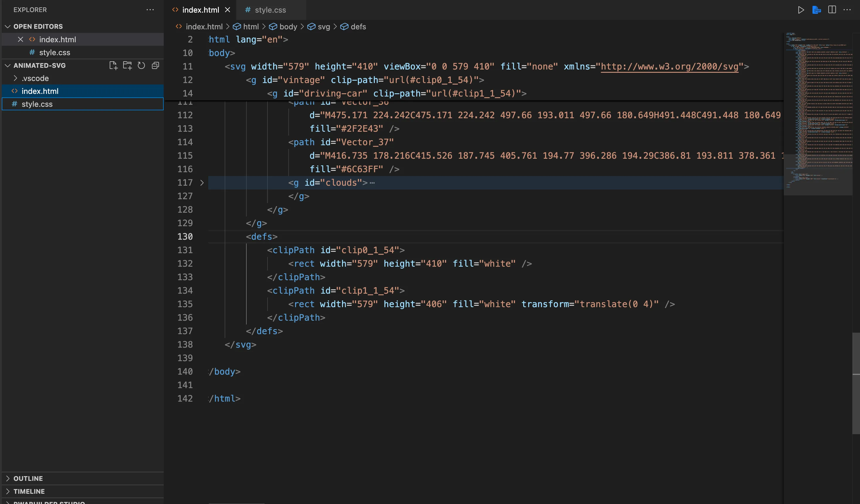Click the html breadcrumb item
This screenshot has width=860, height=504.
(251, 27)
